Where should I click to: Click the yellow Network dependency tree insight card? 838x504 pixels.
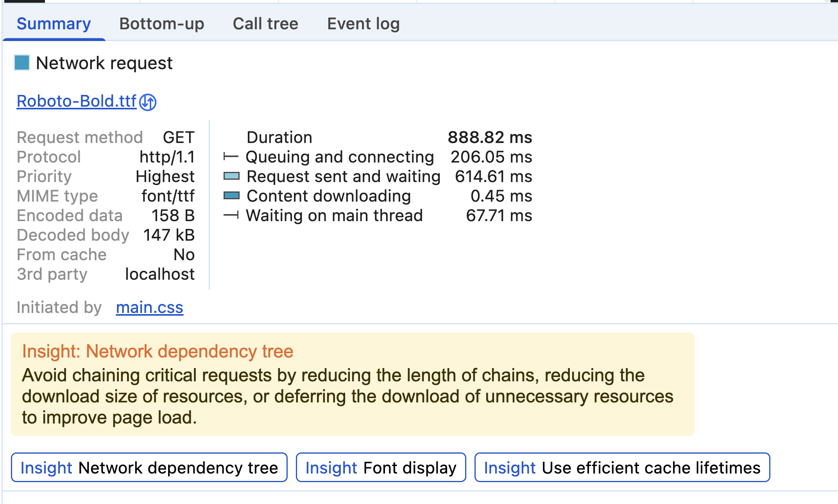[353, 384]
